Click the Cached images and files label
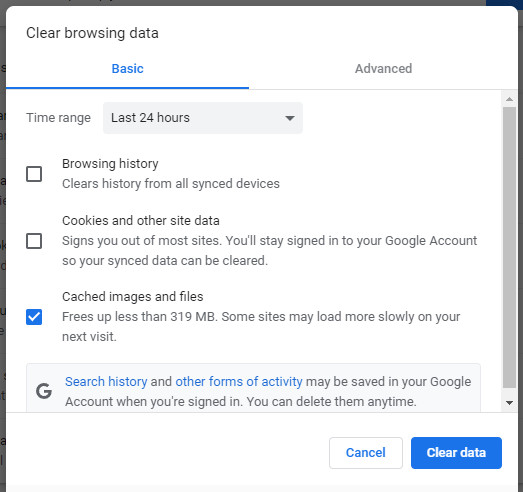 (x=133, y=297)
